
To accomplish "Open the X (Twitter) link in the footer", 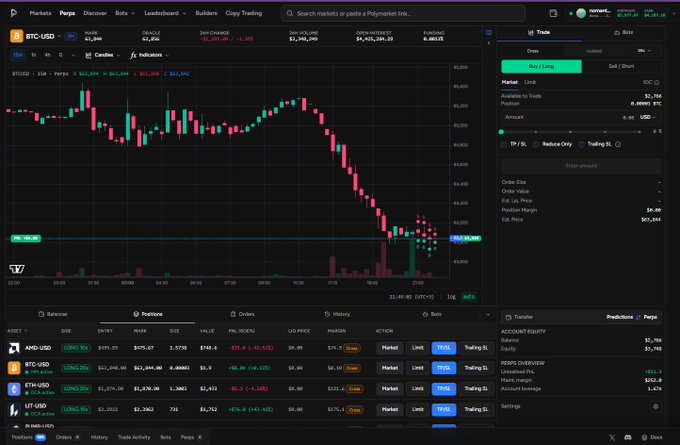I will 612,438.
